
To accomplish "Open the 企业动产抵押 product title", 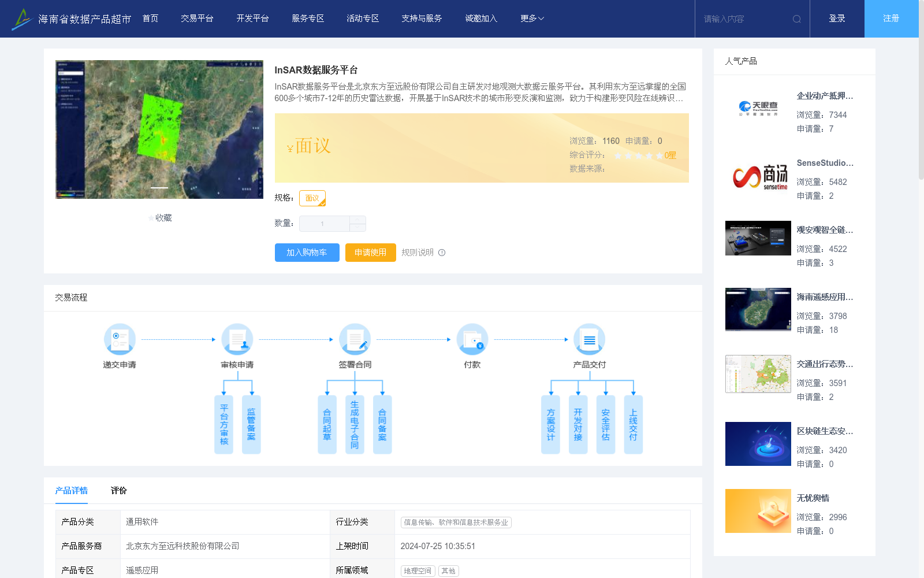I will [825, 96].
